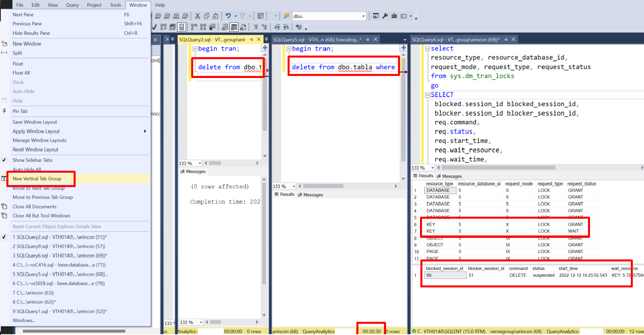Open zoom 133 % dropdown in SQLQuery5 editor
The image size is (644, 335).
coord(294,186)
